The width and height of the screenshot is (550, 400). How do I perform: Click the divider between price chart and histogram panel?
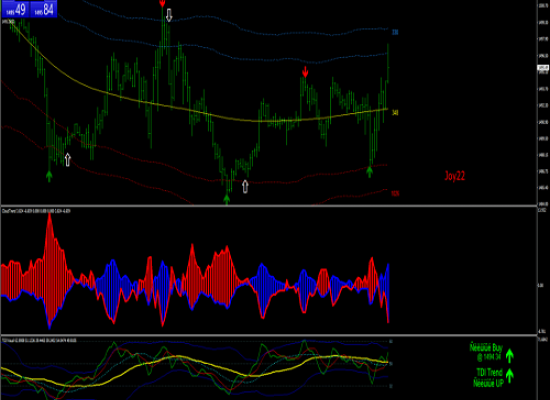click(x=268, y=206)
